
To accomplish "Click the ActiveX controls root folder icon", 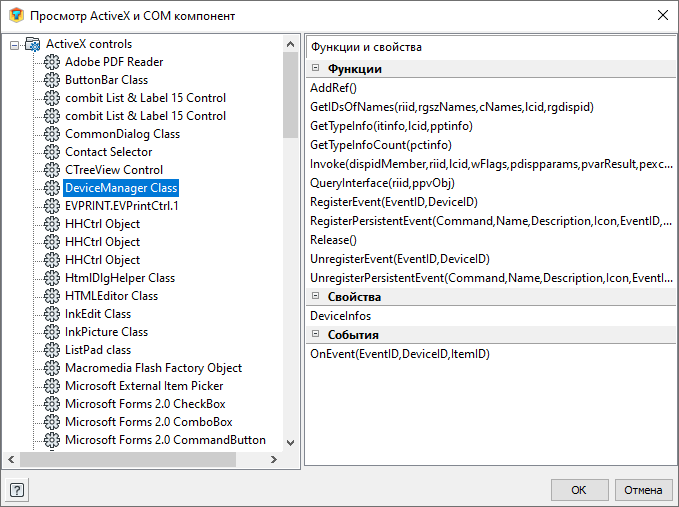I will (x=33, y=44).
